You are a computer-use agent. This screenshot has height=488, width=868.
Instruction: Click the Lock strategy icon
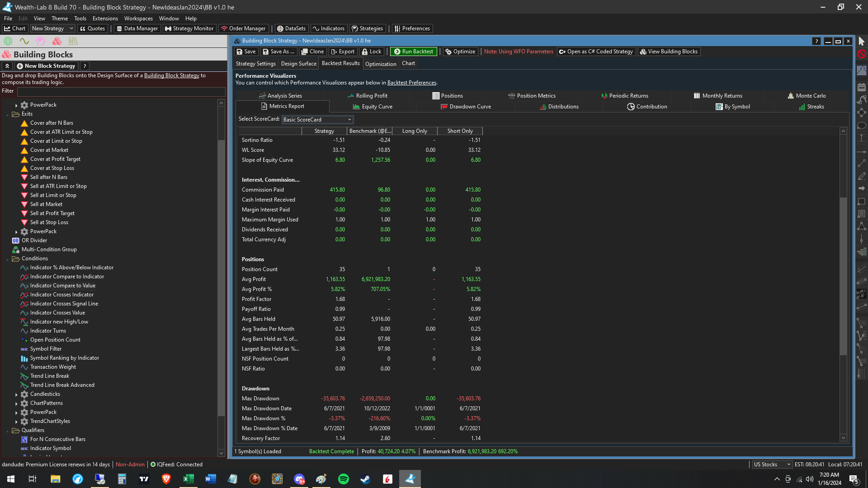(371, 52)
